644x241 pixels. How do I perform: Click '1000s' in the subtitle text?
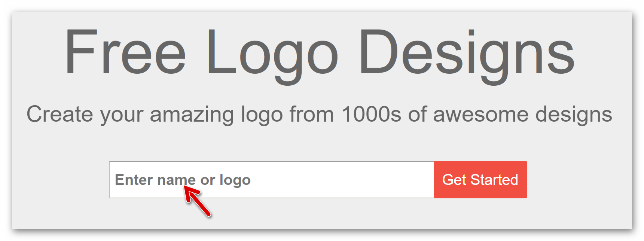pyautogui.click(x=372, y=114)
